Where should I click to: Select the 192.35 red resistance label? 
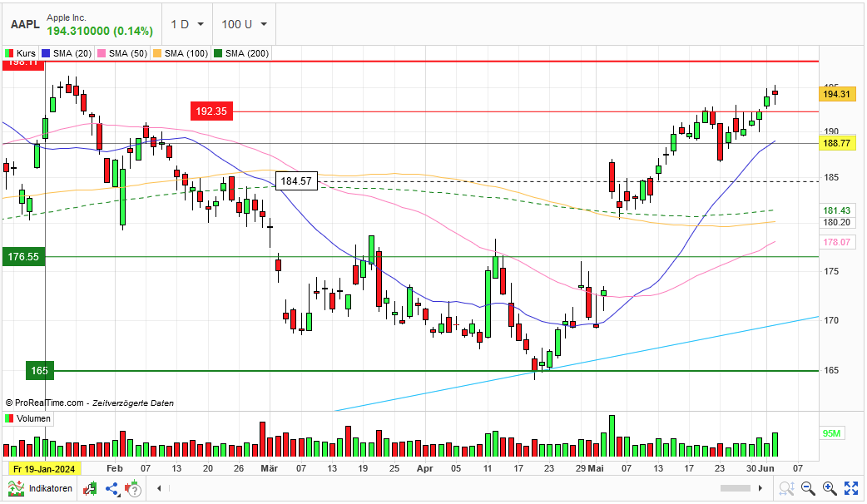click(211, 111)
